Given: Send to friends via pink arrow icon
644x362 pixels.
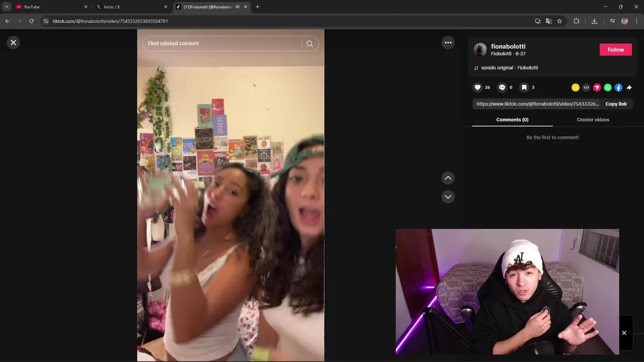Looking at the screenshot, I should coord(597,87).
